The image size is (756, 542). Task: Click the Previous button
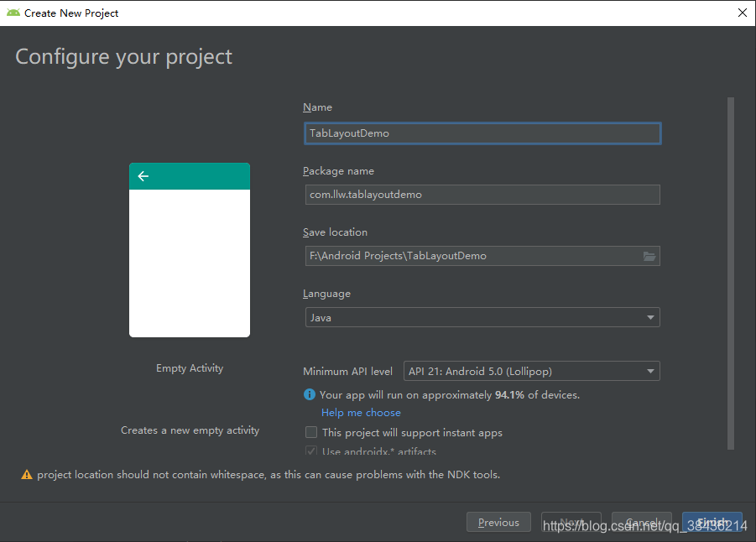[498, 521]
